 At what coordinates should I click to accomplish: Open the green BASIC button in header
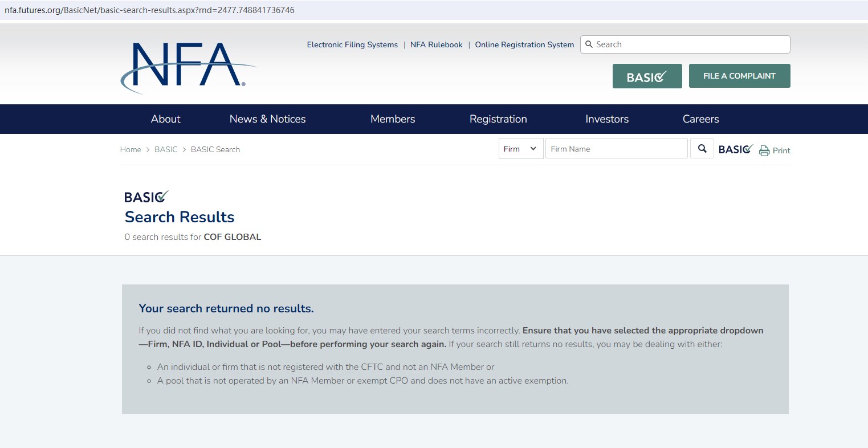coord(647,76)
